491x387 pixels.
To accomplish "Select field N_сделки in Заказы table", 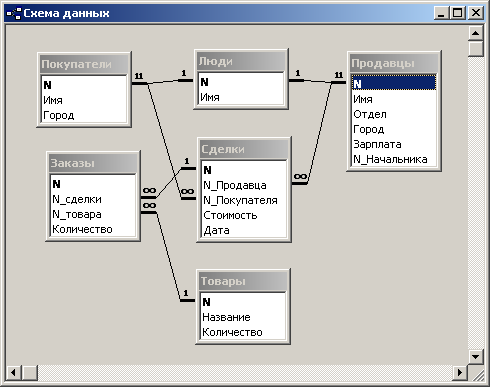I will coord(93,199).
